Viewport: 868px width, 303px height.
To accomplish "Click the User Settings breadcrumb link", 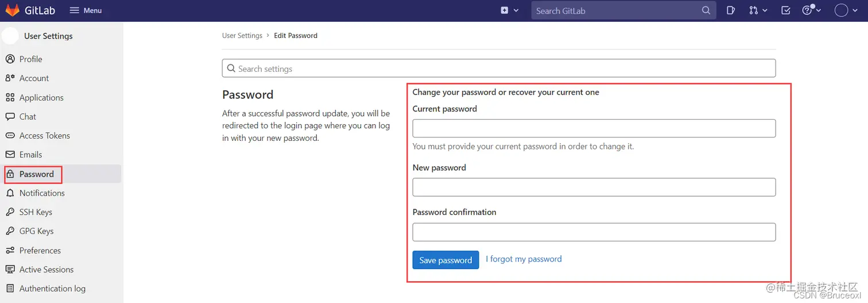I will coord(242,36).
